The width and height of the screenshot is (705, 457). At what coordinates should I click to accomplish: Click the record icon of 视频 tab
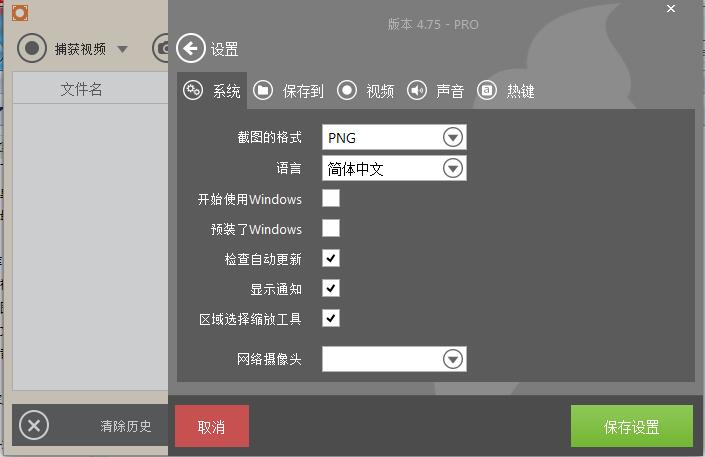(347, 90)
